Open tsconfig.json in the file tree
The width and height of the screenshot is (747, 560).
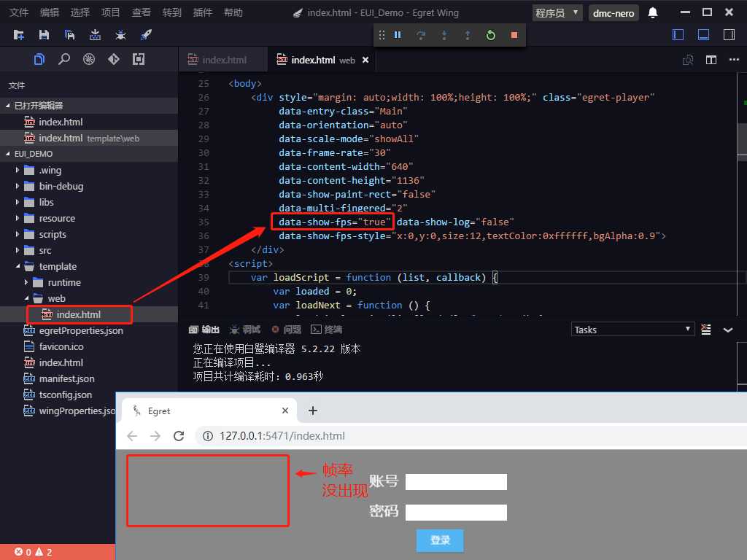(65, 394)
